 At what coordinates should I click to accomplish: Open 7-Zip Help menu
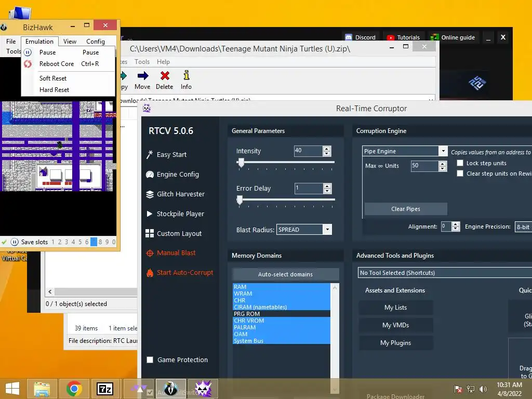[x=163, y=62]
